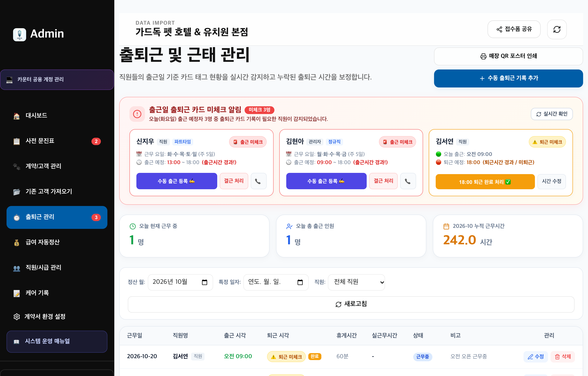The height and width of the screenshot is (376, 588).
Task: Click 출근 미체크 badge on 신지우 card
Action: point(248,142)
